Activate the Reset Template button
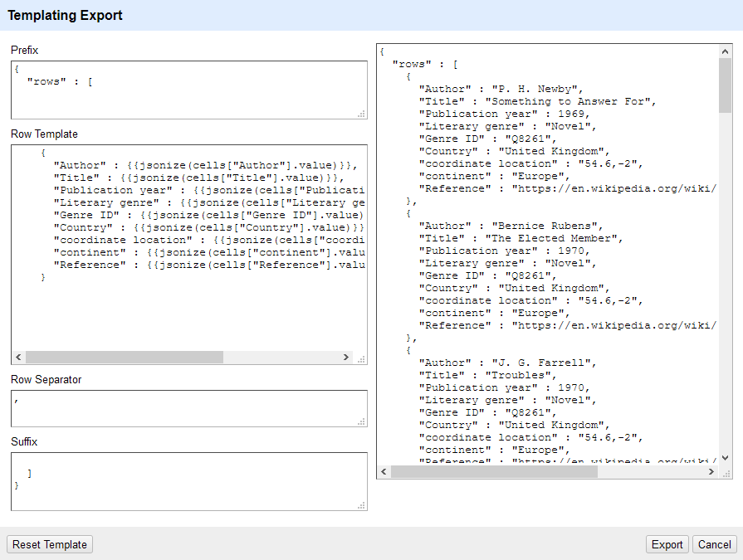The width and height of the screenshot is (743, 560). (49, 544)
